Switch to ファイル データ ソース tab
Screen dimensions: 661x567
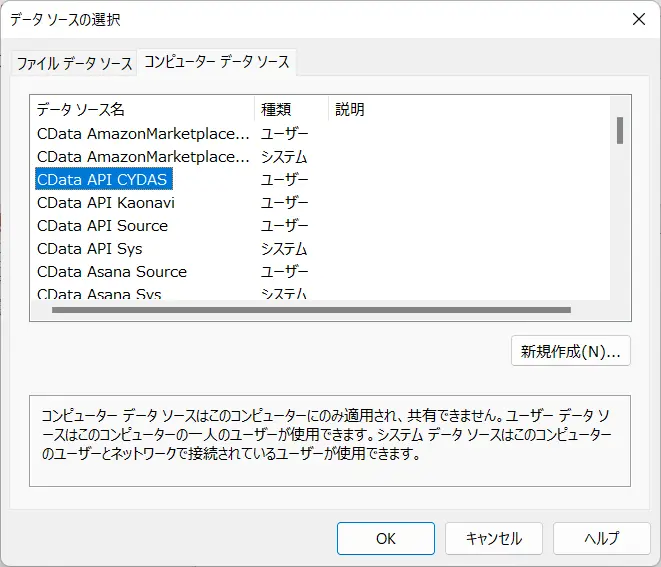point(74,64)
